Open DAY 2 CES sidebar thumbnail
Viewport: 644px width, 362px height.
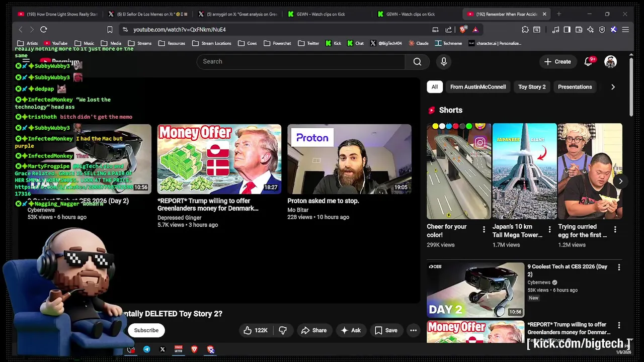click(475, 290)
